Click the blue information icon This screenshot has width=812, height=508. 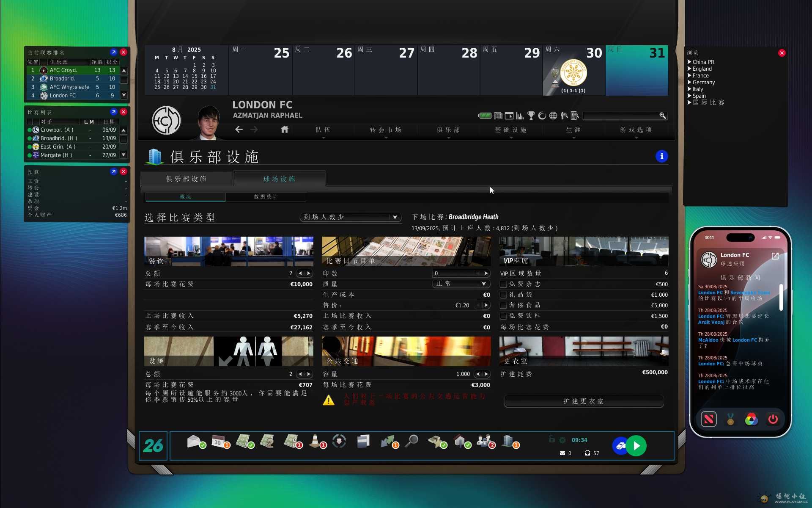click(661, 156)
